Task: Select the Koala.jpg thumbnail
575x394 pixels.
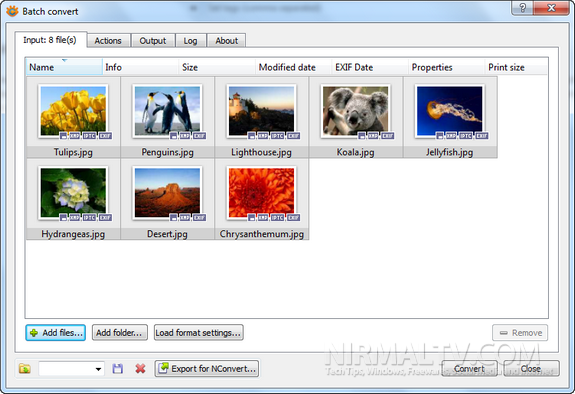Action: tap(356, 111)
